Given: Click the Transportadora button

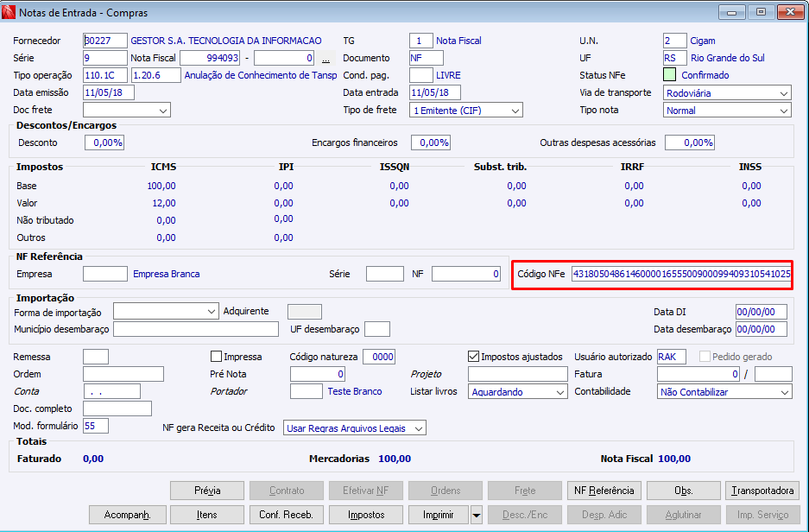Looking at the screenshot, I should (x=762, y=491).
